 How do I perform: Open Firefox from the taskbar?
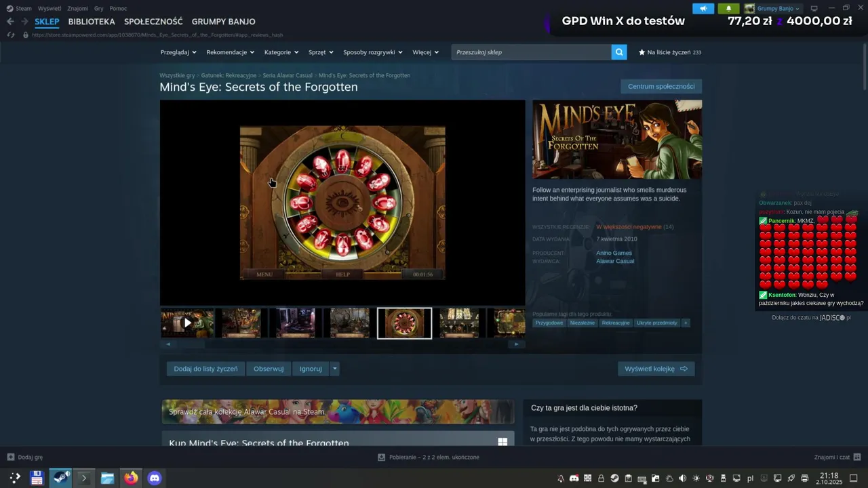tap(131, 478)
